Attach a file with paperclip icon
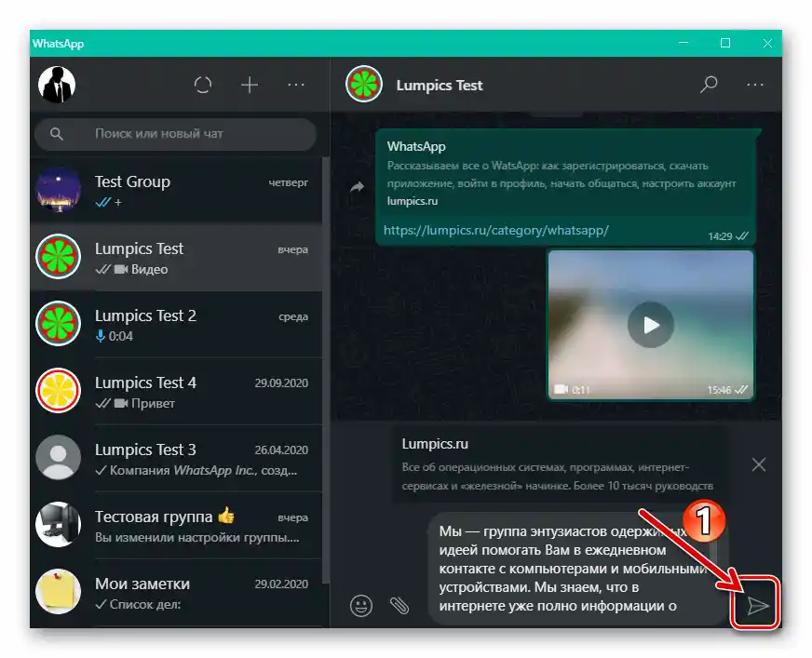 click(x=399, y=605)
